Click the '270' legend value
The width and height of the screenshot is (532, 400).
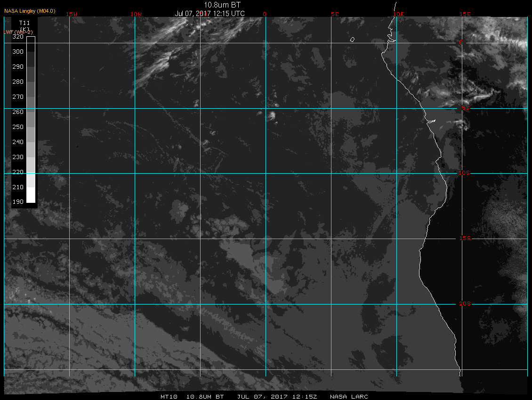[x=18, y=96]
